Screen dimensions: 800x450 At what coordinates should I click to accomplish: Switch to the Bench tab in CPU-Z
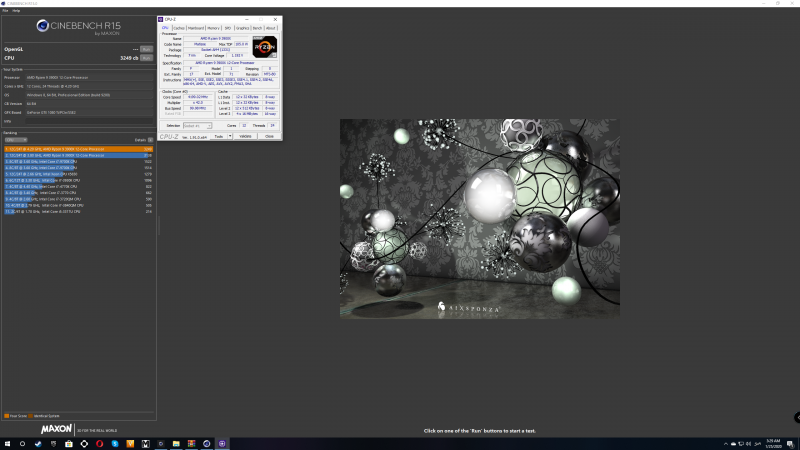tap(257, 28)
